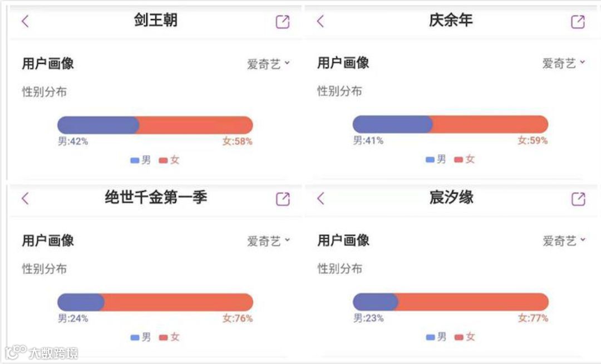This screenshot has height=364, width=601.
Task: Tap the share icon on 剑王朝 panel
Action: pos(282,21)
